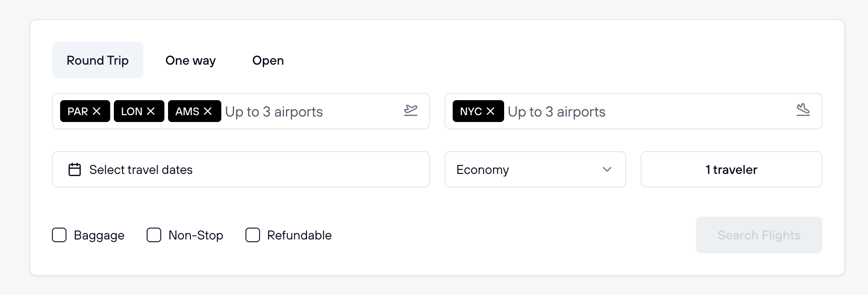Viewport: 868px width, 295px height.
Task: Click the departure flight takeoff icon
Action: pyautogui.click(x=410, y=111)
